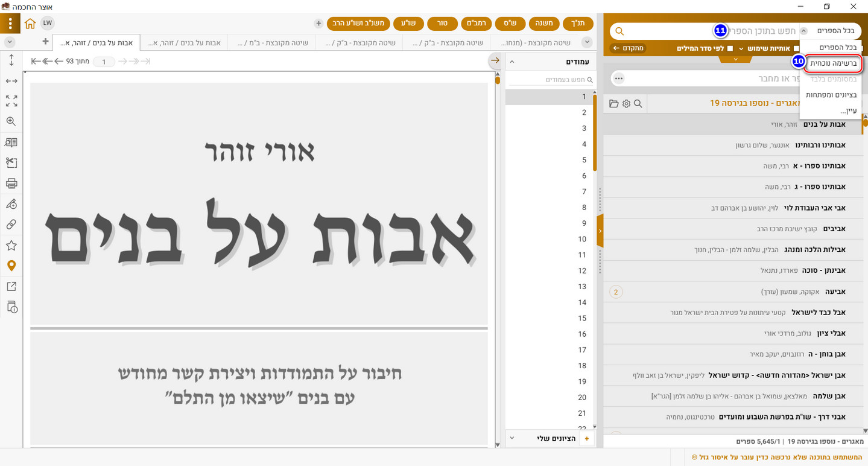The image size is (868, 466).
Task: Choose 'בציונים ומפתחות' menu option
Action: click(831, 95)
